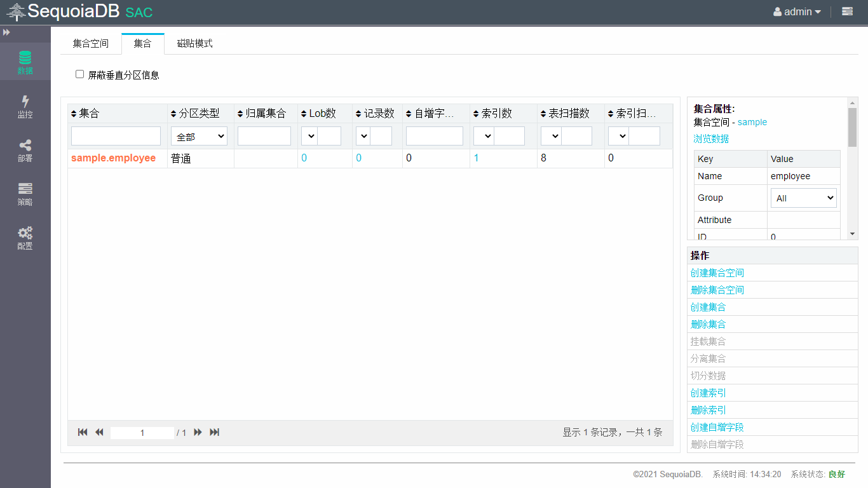
Task: Open the 部署 (Deploy) share icon
Action: 25,150
